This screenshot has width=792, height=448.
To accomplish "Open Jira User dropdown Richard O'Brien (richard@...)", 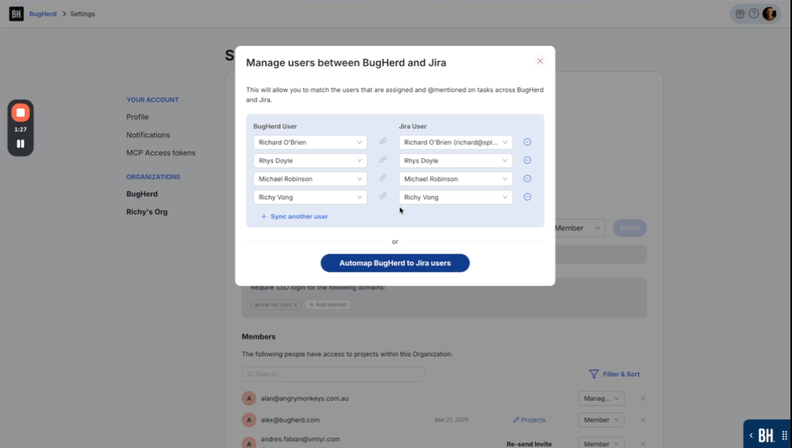I will (456, 142).
